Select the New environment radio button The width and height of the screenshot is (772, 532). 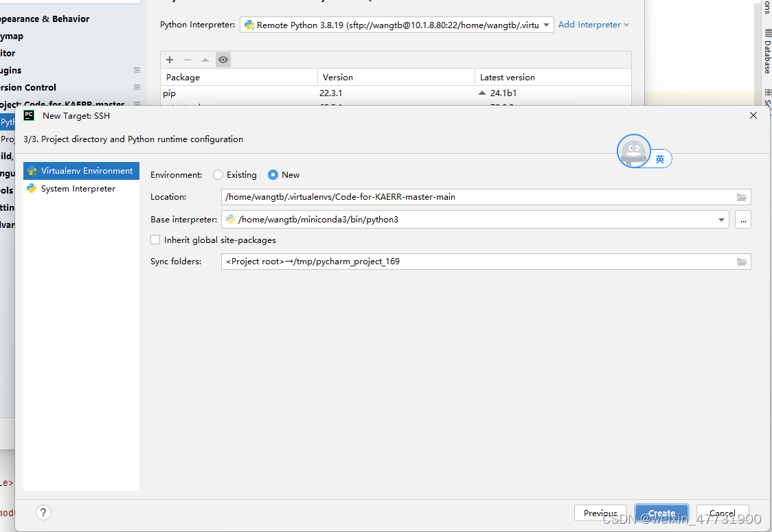pyautogui.click(x=272, y=174)
